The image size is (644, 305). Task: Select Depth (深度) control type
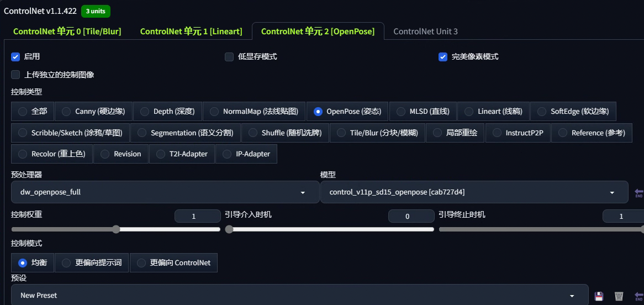point(167,112)
